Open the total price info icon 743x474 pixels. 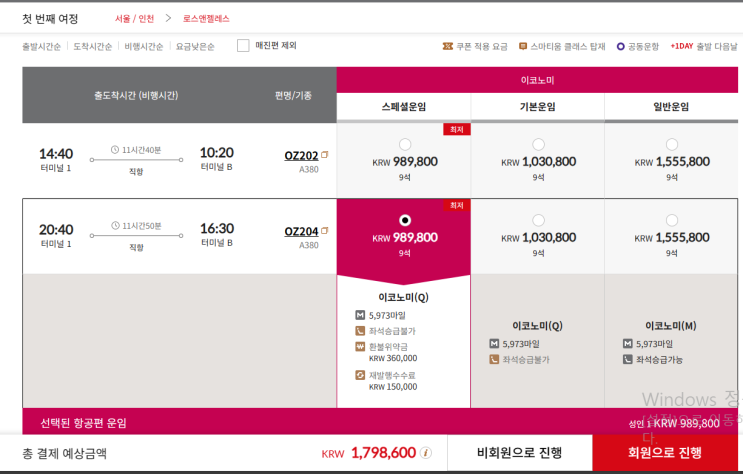(x=426, y=453)
